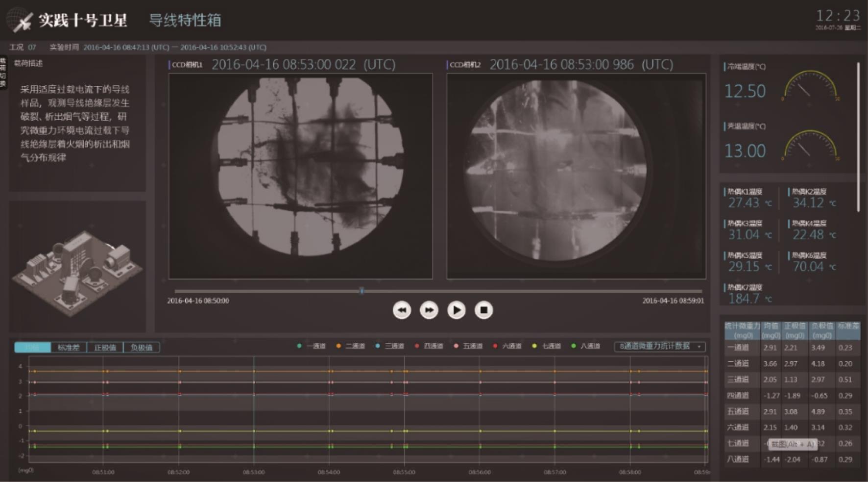Click the satellite logo in the header
The width and height of the screenshot is (868, 482).
point(20,21)
